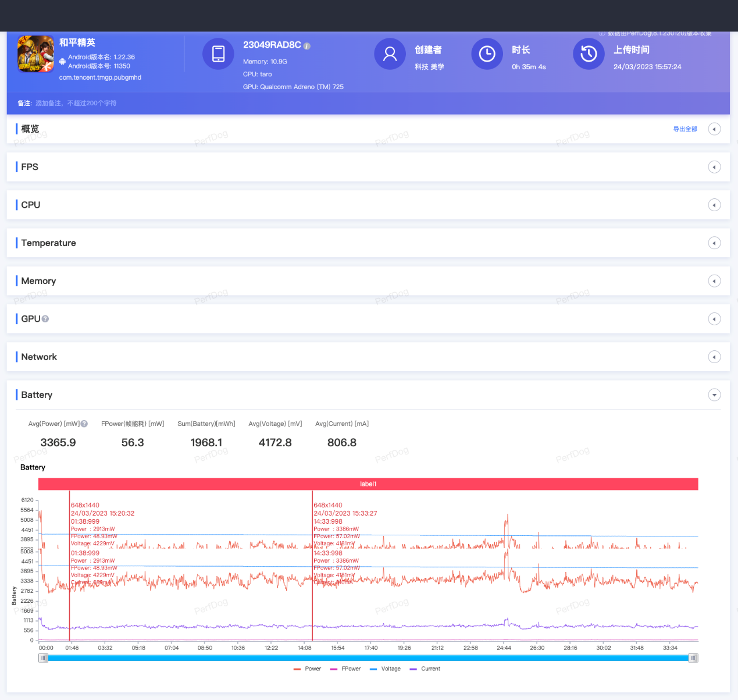Expand the FPS section

(x=714, y=167)
